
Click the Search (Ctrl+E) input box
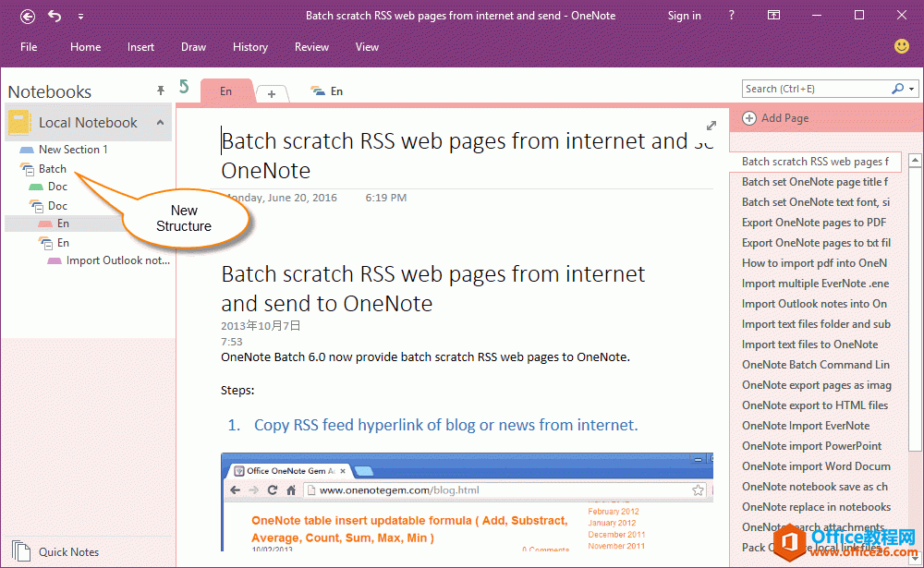pos(813,89)
